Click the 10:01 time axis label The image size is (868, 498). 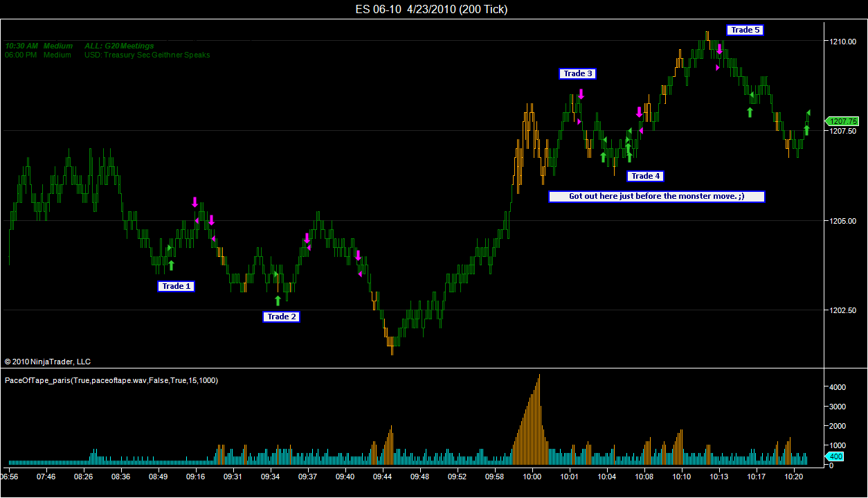coord(570,477)
